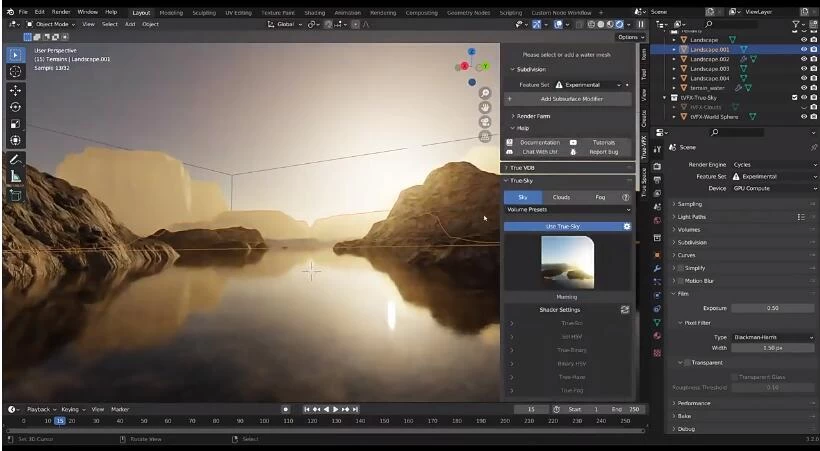
Task: Switch to the Clouds tab in True-Sky
Action: tap(561, 197)
